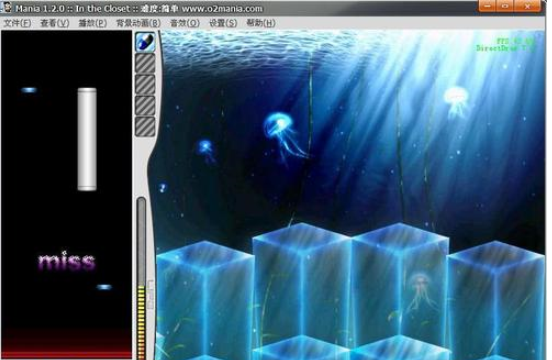Screen dimensions: 552x360
Task: Click the blue note below miss text
Action: point(104,287)
